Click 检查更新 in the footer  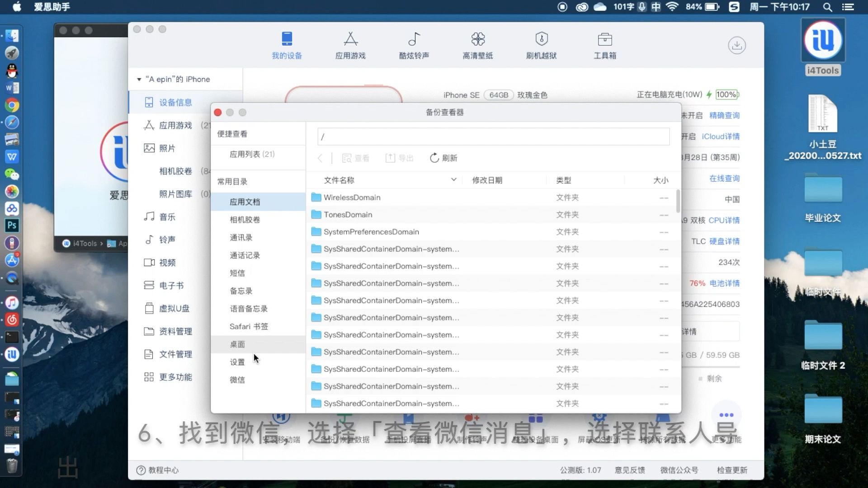point(732,470)
